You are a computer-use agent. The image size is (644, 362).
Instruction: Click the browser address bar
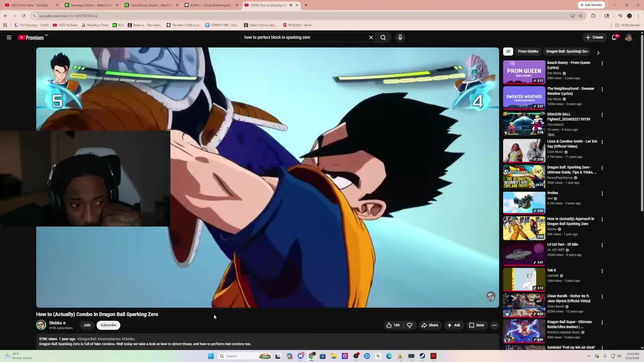(302, 16)
